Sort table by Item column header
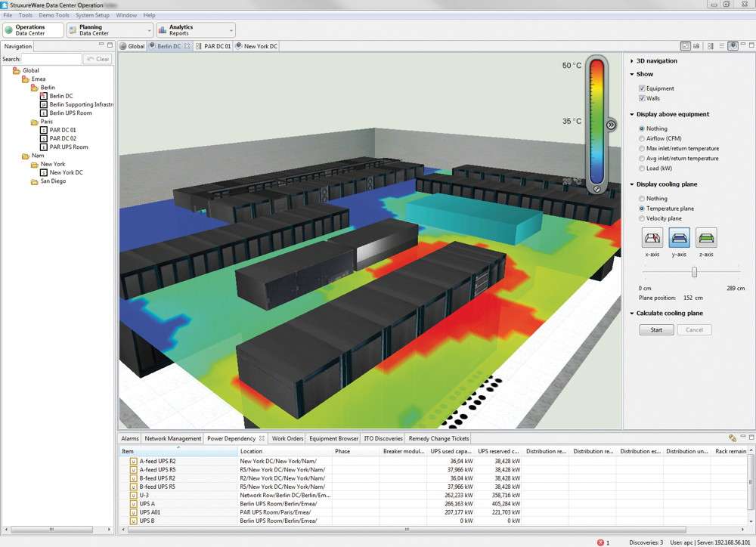The width and height of the screenshot is (756, 547). (x=178, y=452)
